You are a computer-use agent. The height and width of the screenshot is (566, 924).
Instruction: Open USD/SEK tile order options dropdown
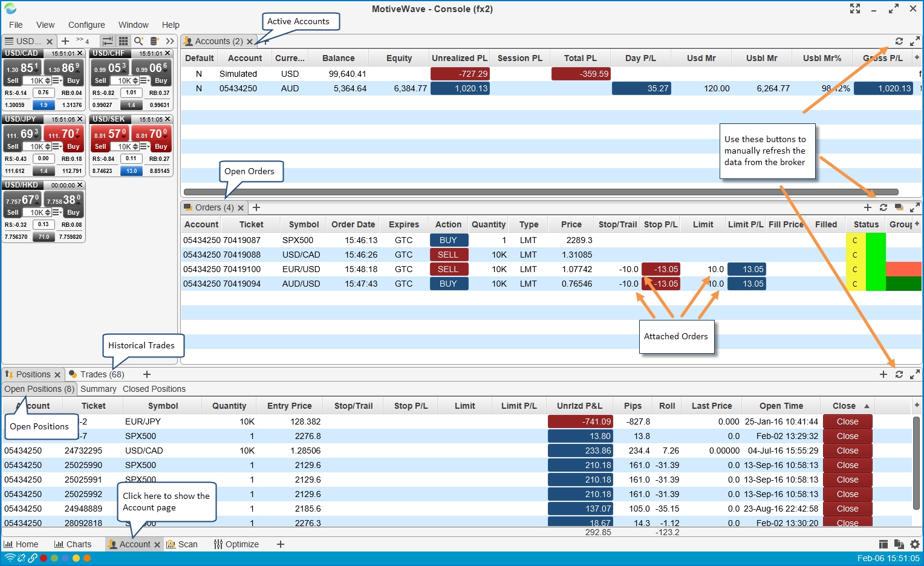(x=145, y=146)
